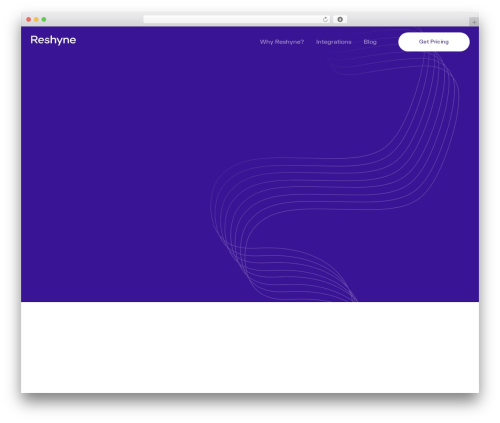The height and width of the screenshot is (423, 500).
Task: Click the purple navigation bar between logo and links
Action: pos(167,41)
